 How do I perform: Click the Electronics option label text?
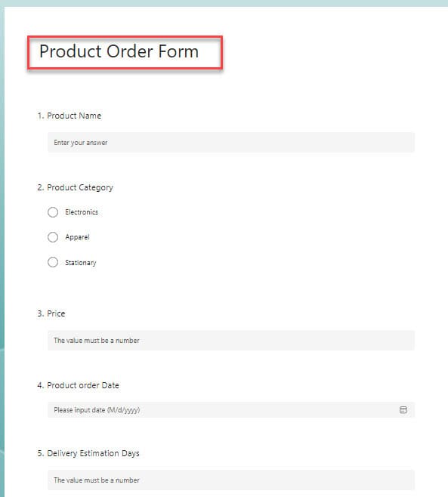tap(82, 212)
